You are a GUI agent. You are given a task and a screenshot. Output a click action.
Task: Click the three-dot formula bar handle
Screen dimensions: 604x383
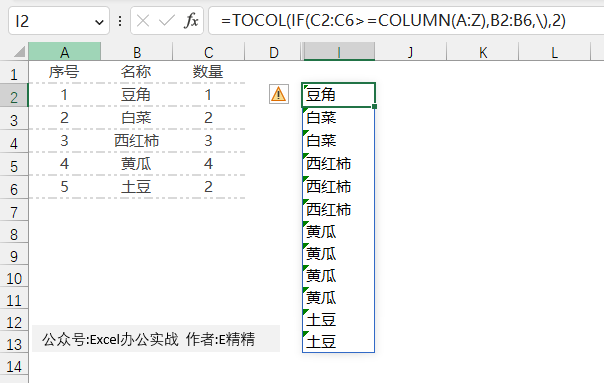[x=120, y=21]
